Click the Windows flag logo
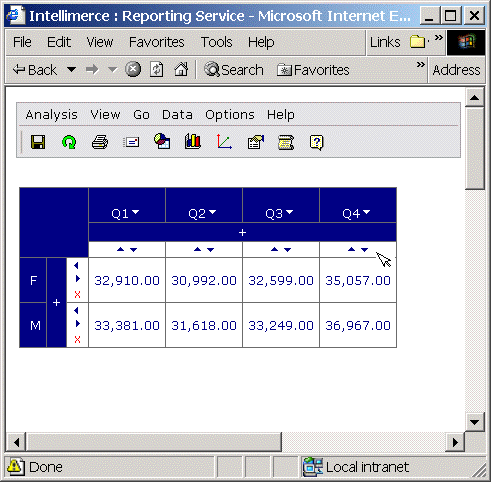Screen dimensions: 491x482 point(466,42)
